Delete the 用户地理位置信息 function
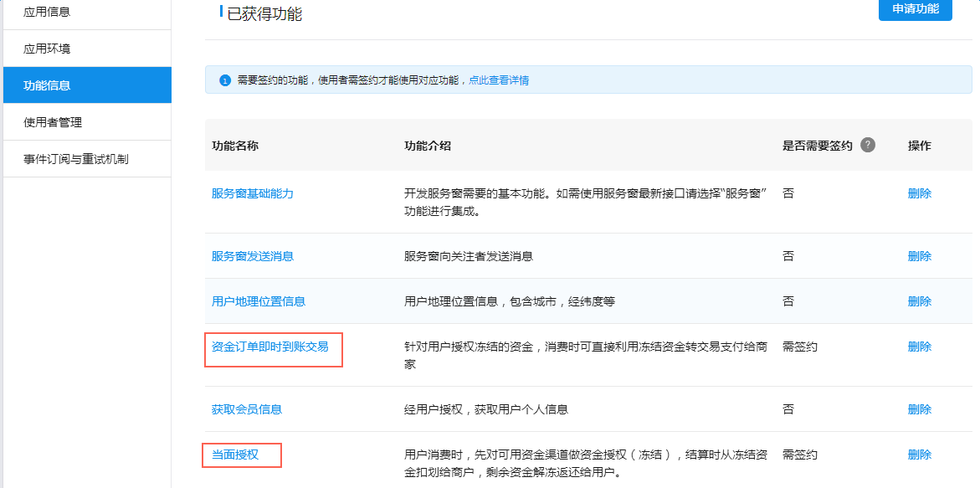Screen dimensions: 980x488 [920, 301]
